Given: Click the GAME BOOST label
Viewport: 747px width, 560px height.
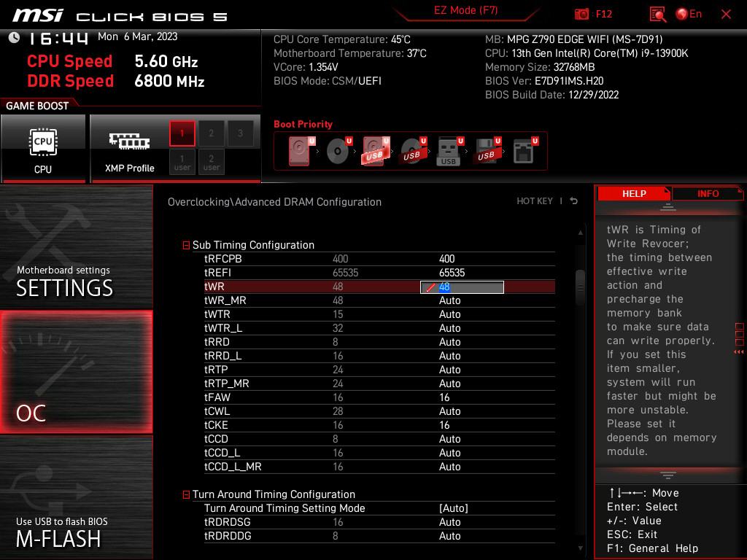Looking at the screenshot, I should coord(37,106).
